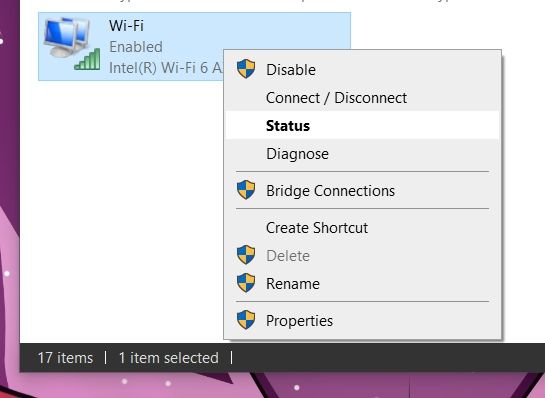Select the Wi-Fi adapter name label
The height and width of the screenshot is (398, 545).
click(x=126, y=26)
